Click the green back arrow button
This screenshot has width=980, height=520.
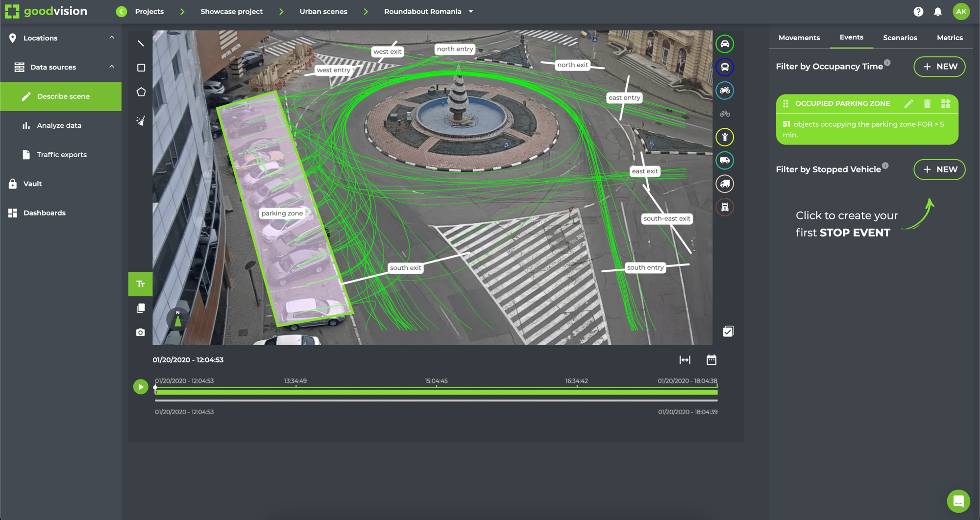pyautogui.click(x=122, y=11)
